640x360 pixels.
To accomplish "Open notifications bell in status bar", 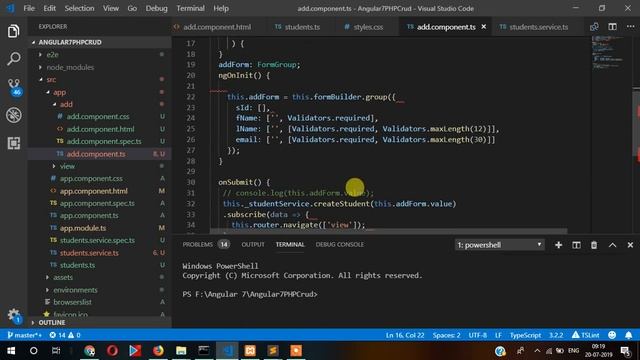I will tap(629, 335).
